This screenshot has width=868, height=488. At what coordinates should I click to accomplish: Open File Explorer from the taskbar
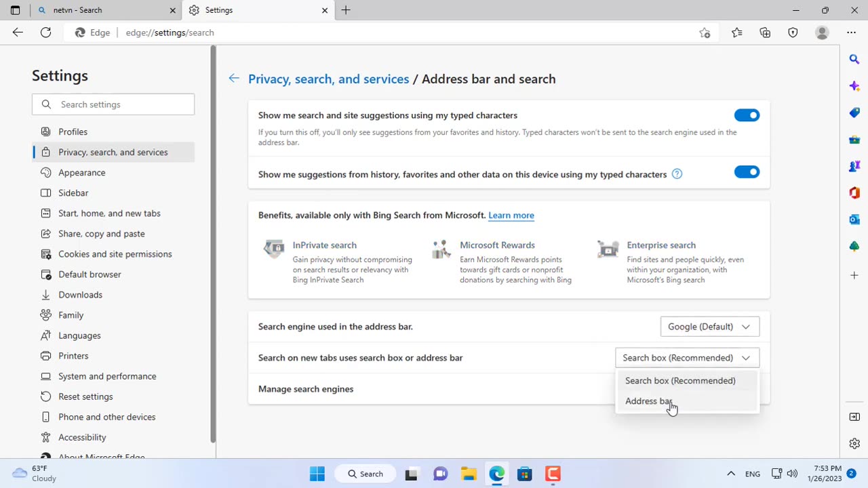(469, 474)
